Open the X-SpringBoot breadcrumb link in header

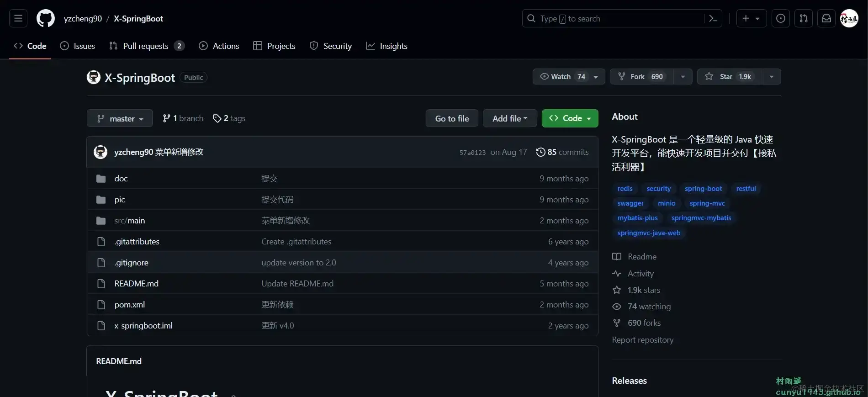tap(138, 18)
